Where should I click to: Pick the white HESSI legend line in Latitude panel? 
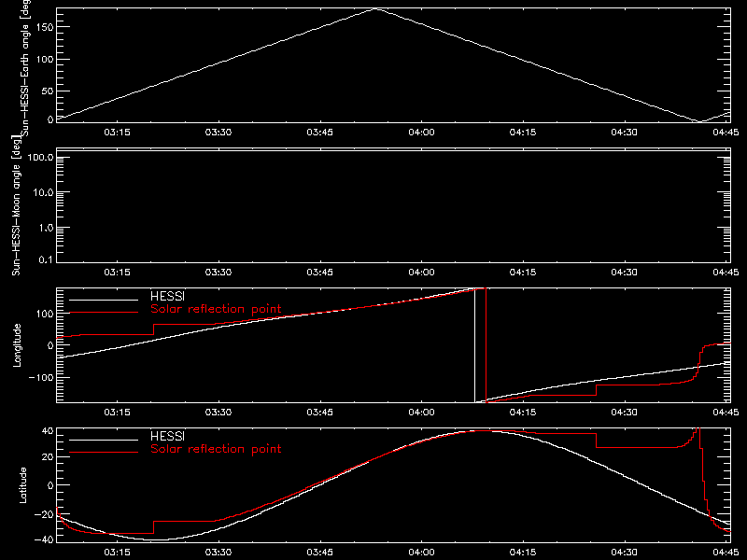click(104, 440)
